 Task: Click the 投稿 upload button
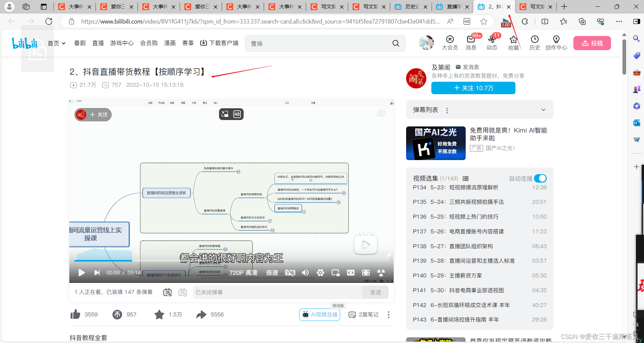coord(592,43)
